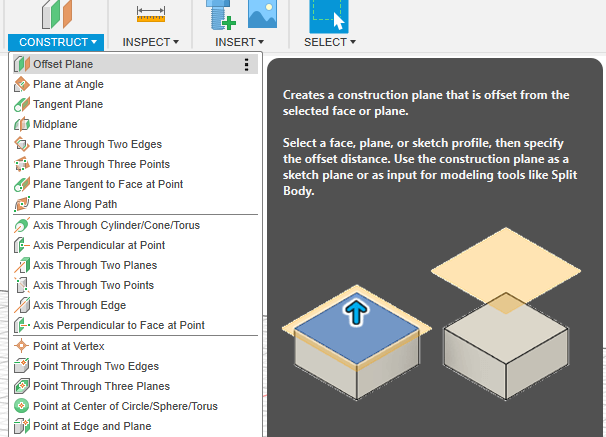Click the Axis Through Two Points icon
606x437 pixels.
[22, 285]
